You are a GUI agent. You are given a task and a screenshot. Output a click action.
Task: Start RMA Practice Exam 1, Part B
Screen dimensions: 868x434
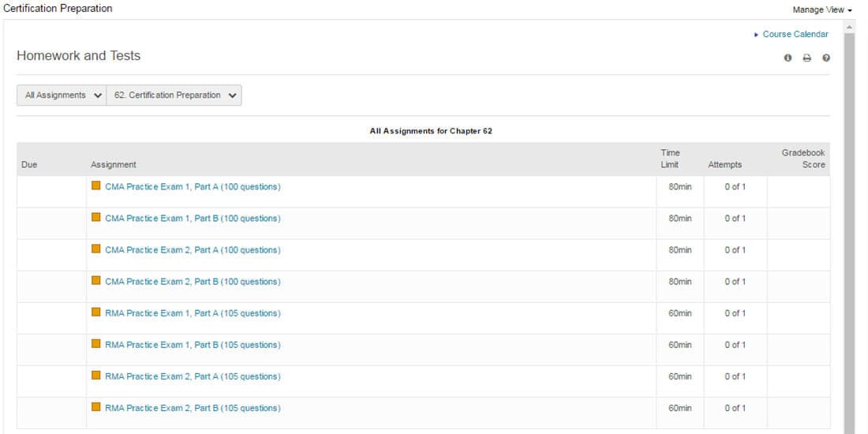point(193,345)
